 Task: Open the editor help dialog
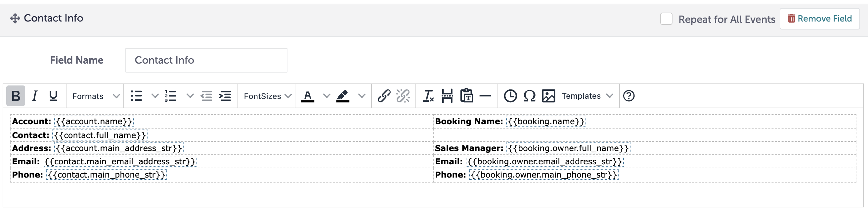point(629,96)
